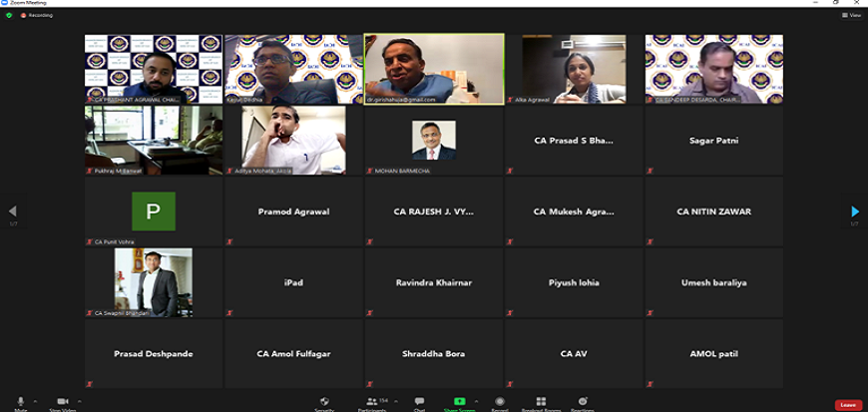Open the View layout menu
This screenshot has height=412, width=868.
point(851,15)
